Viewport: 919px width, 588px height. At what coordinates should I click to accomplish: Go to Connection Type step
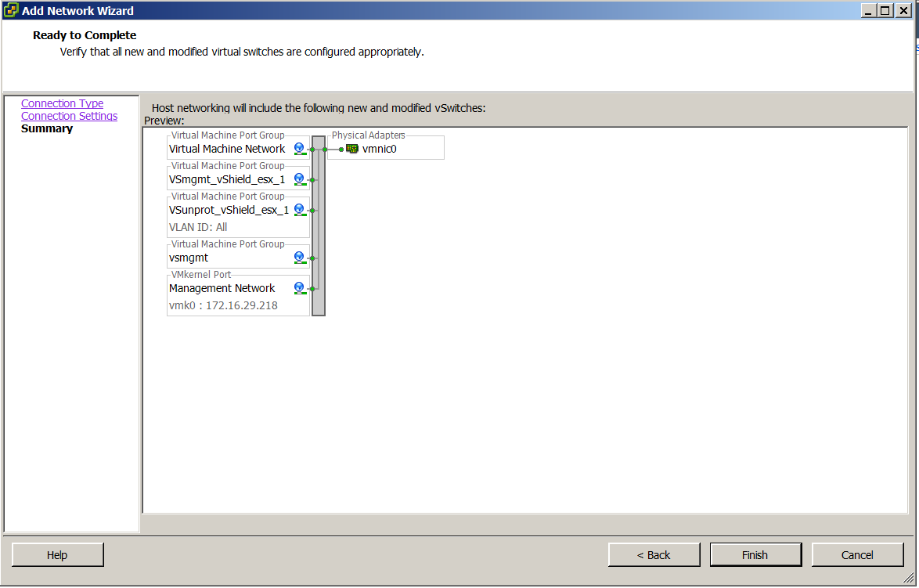[x=62, y=103]
